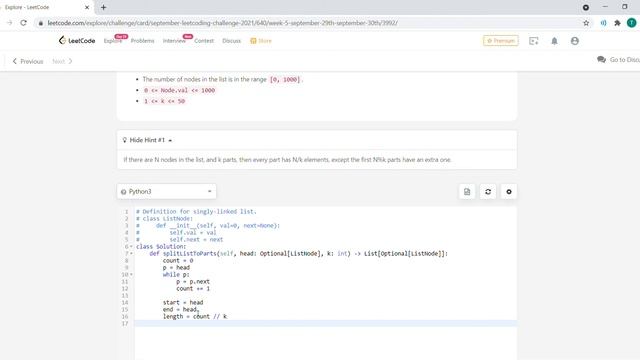This screenshot has width=640, height=360.
Task: Reset code with the refresh icon
Action: 488,191
